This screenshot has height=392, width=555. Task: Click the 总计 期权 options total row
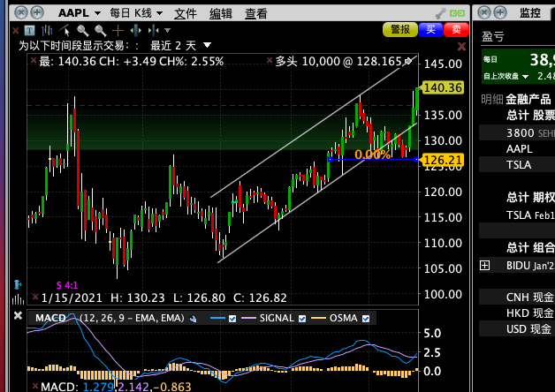pyautogui.click(x=517, y=197)
